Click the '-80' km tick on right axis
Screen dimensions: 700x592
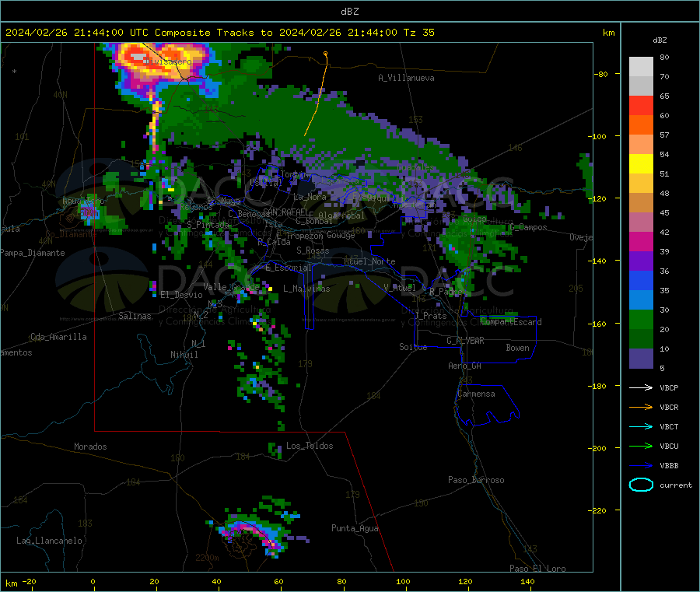[601, 74]
